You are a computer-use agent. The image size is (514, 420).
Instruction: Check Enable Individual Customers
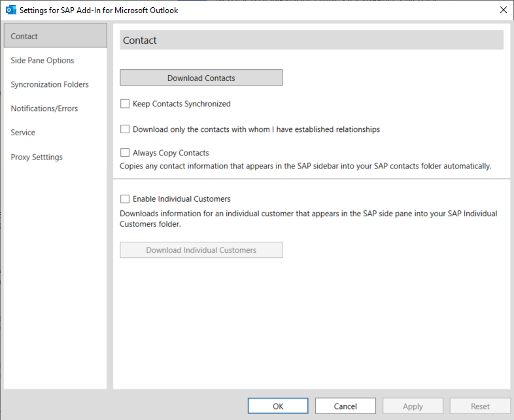(125, 199)
